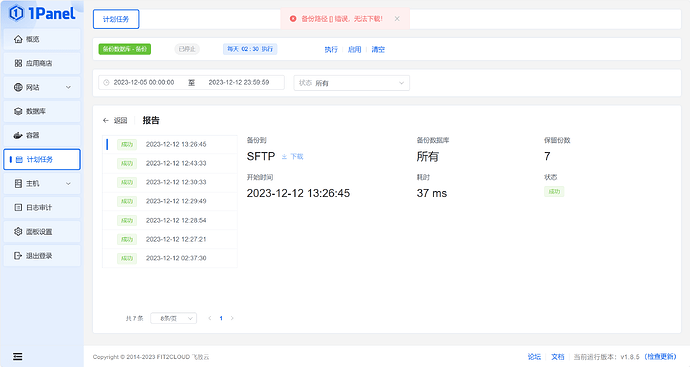
Task: Select the 2023-12-12 12:43:33 record
Action: [x=170, y=163]
